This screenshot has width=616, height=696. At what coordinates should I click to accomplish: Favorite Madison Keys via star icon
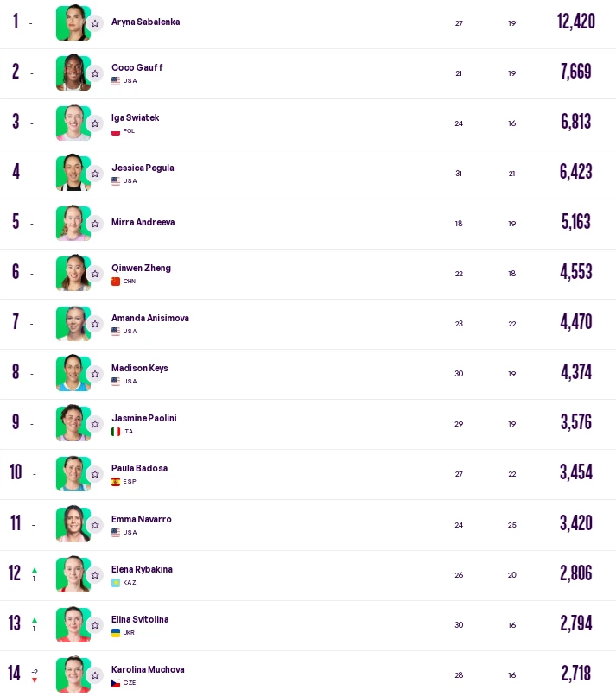(x=95, y=374)
